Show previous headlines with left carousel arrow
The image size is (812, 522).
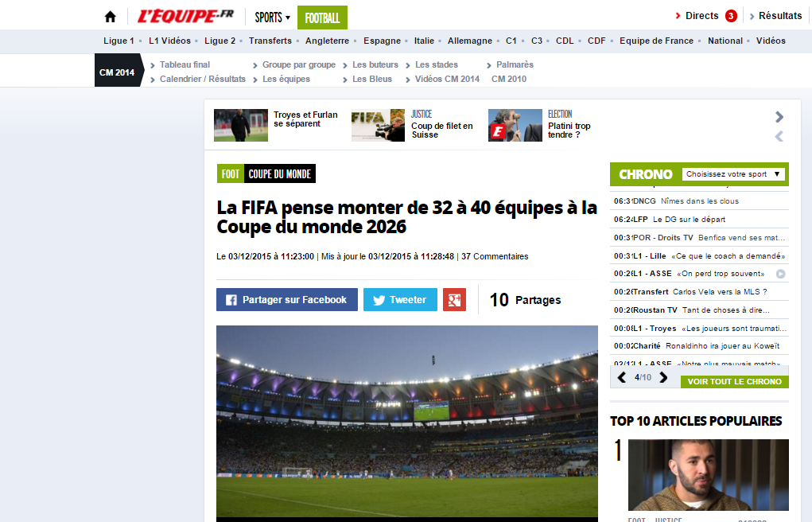pyautogui.click(x=779, y=136)
